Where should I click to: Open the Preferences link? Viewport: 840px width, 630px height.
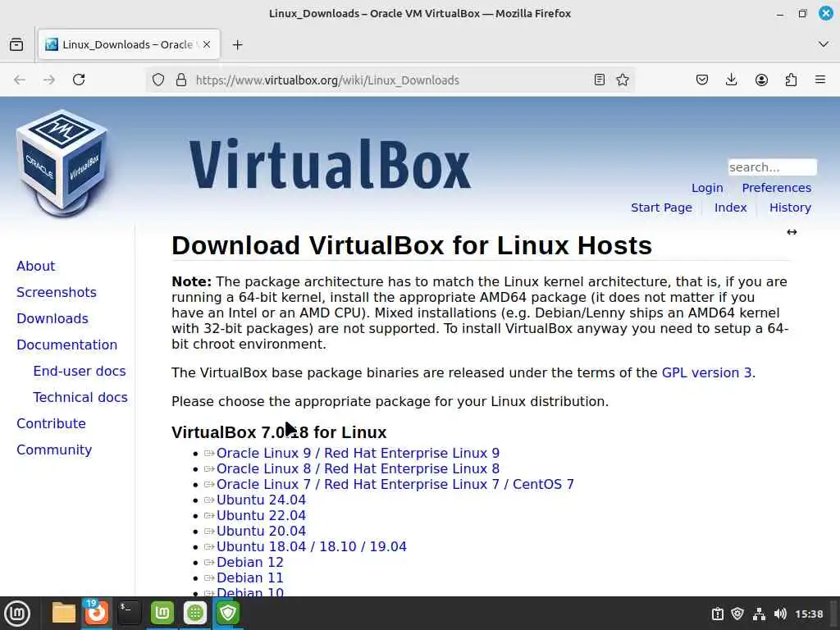coord(776,188)
